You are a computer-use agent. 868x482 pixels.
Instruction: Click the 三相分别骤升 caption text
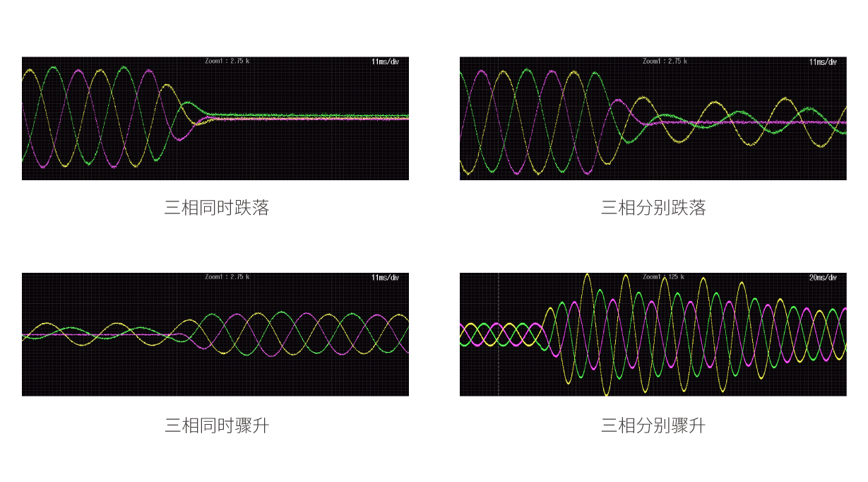pos(653,425)
